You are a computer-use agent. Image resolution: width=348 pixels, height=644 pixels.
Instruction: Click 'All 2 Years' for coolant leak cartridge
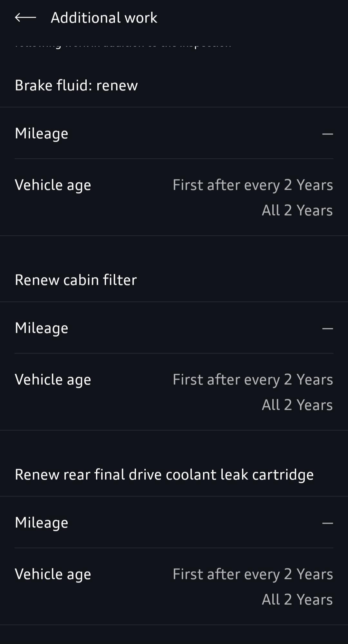pyautogui.click(x=297, y=600)
